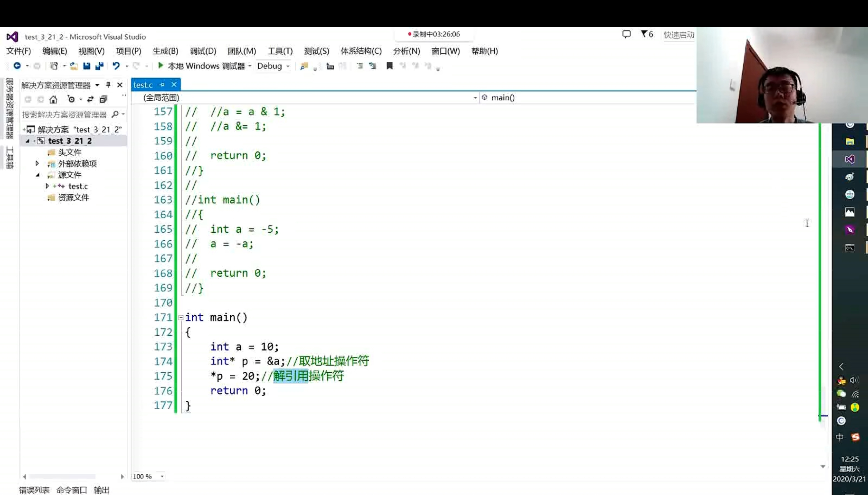Open the 服务器资源管理器 side tab

click(9, 109)
